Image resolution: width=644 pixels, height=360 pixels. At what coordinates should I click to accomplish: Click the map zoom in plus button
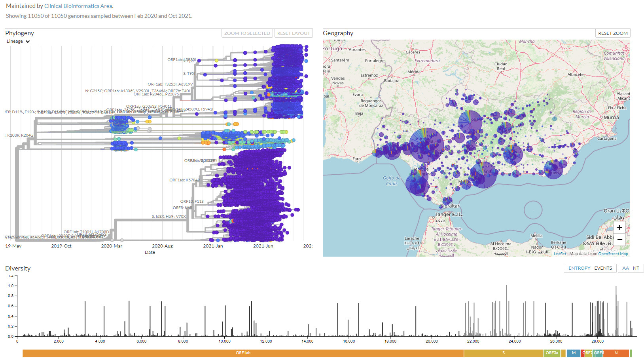click(x=619, y=227)
